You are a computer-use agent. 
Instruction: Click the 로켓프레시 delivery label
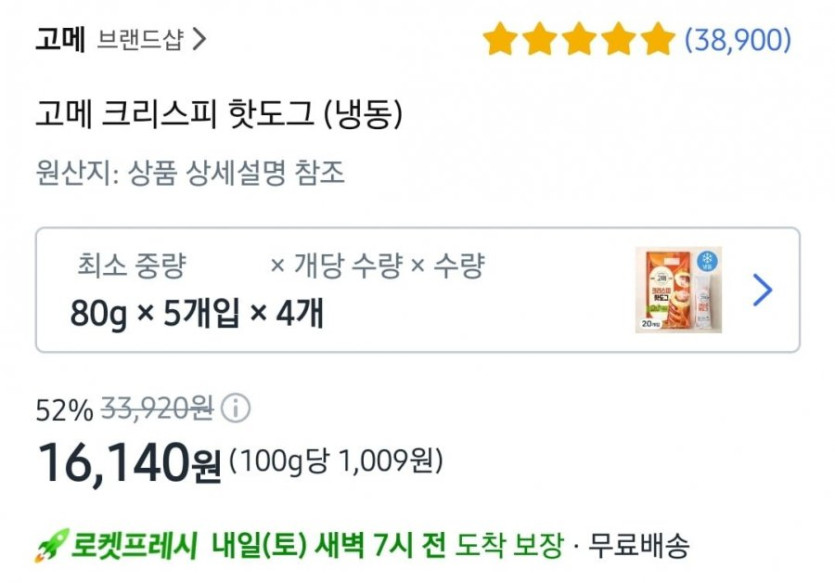pyautogui.click(x=136, y=547)
